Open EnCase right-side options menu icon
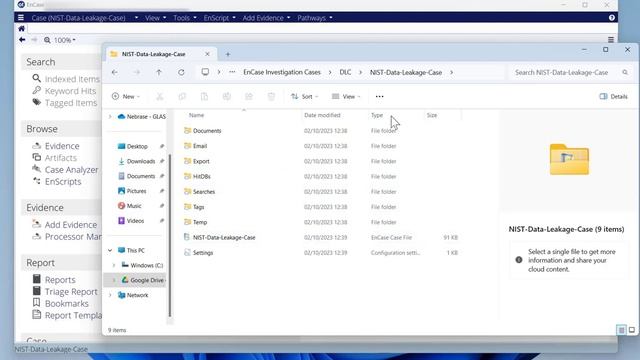The width and height of the screenshot is (640, 360). click(611, 40)
